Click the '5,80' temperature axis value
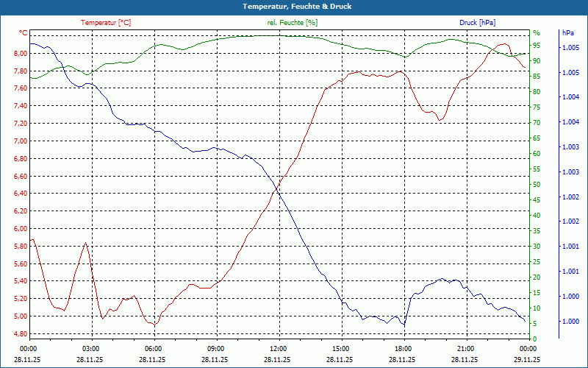 click(21, 247)
